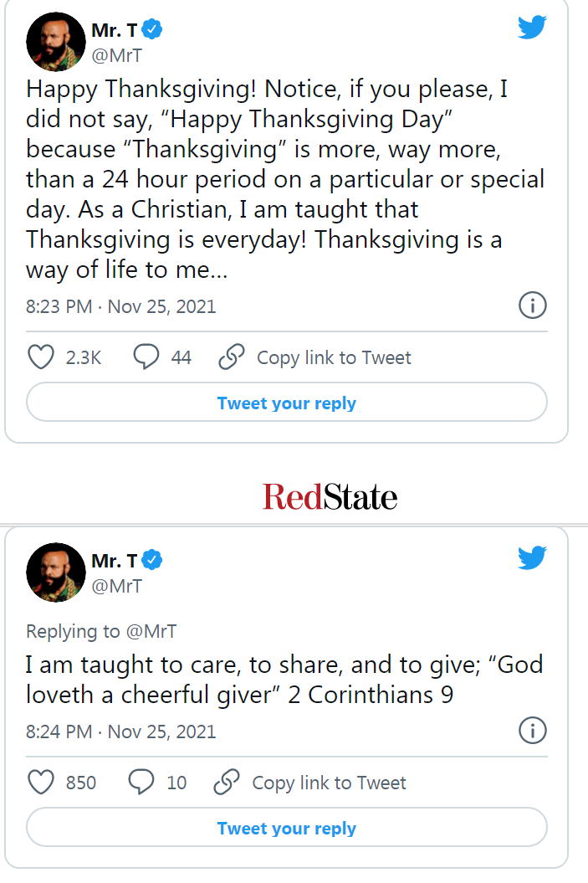Open the 8:24 PM · Nov 25, 2021 timestamp

pyautogui.click(x=121, y=732)
